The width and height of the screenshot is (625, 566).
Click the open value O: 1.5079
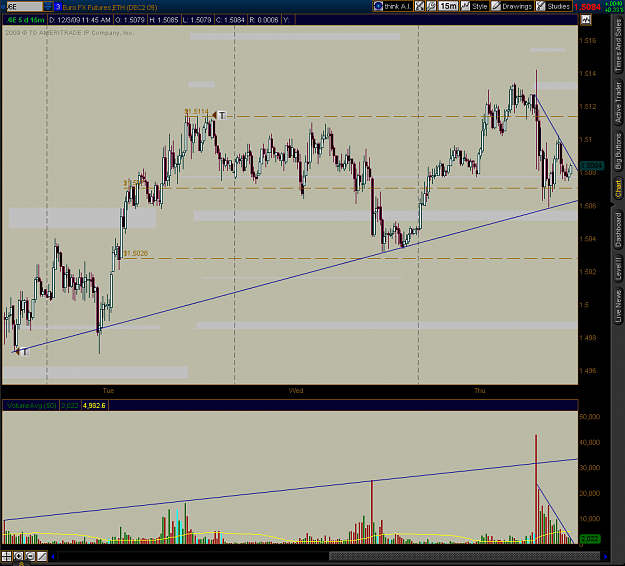tap(130, 20)
